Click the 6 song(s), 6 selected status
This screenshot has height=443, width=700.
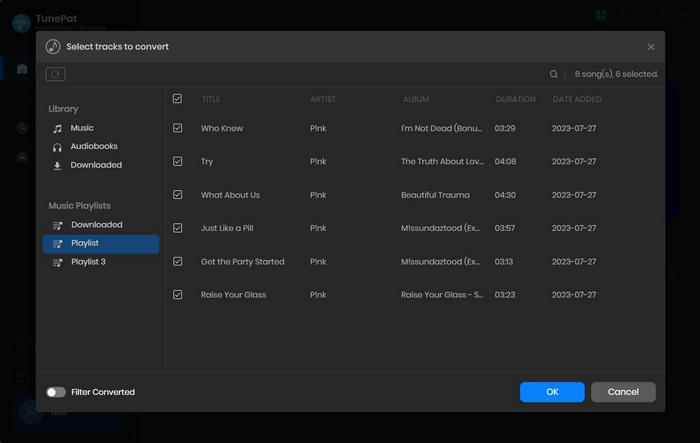(x=617, y=74)
